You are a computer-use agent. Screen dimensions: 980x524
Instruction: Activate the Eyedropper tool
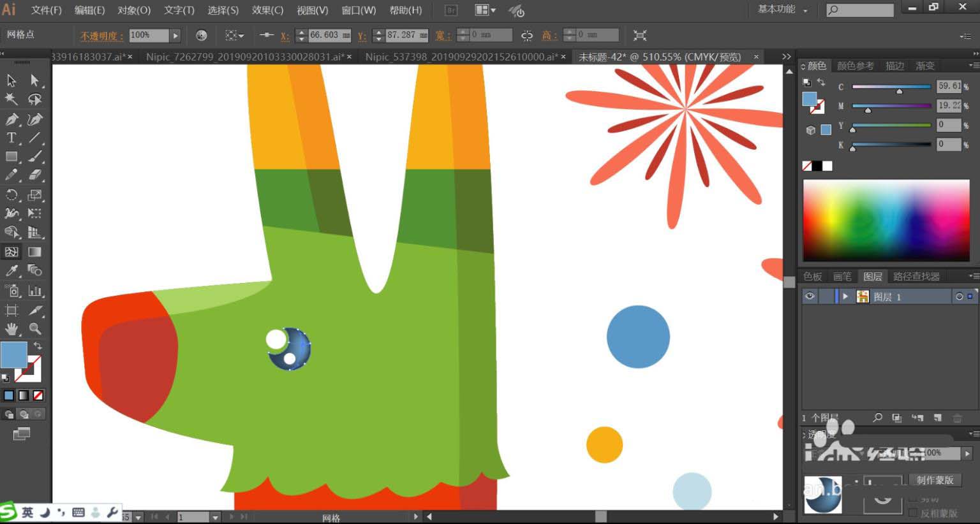pyautogui.click(x=11, y=270)
